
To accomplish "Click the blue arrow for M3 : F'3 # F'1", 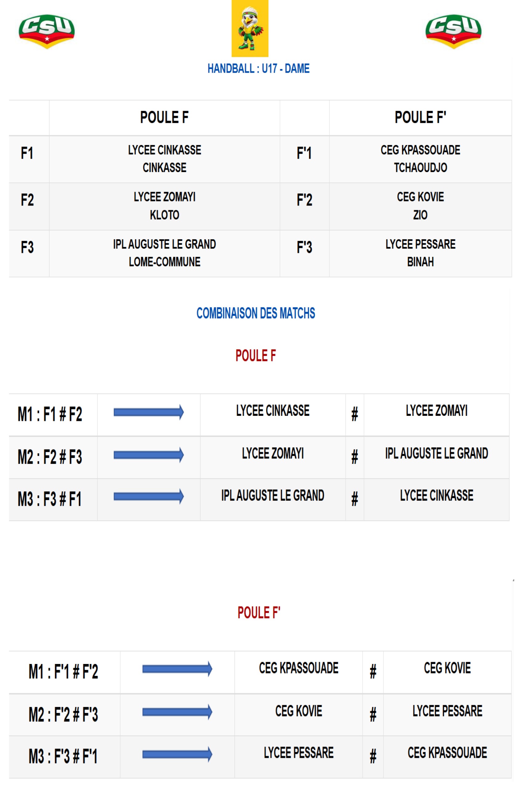I will pos(177,754).
